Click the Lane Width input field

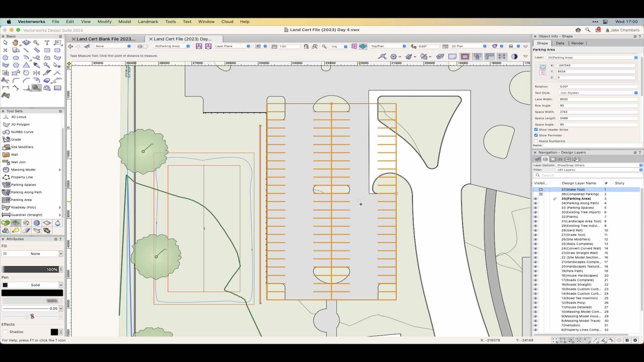point(596,99)
